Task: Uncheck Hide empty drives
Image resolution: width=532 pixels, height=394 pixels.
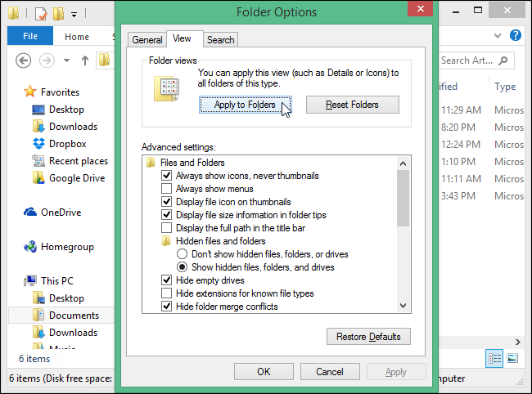Action: pyautogui.click(x=166, y=280)
